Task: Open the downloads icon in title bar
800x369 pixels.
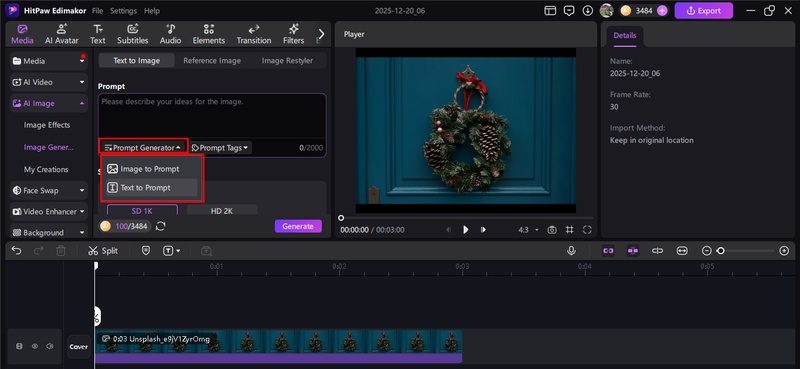Action: [588, 11]
